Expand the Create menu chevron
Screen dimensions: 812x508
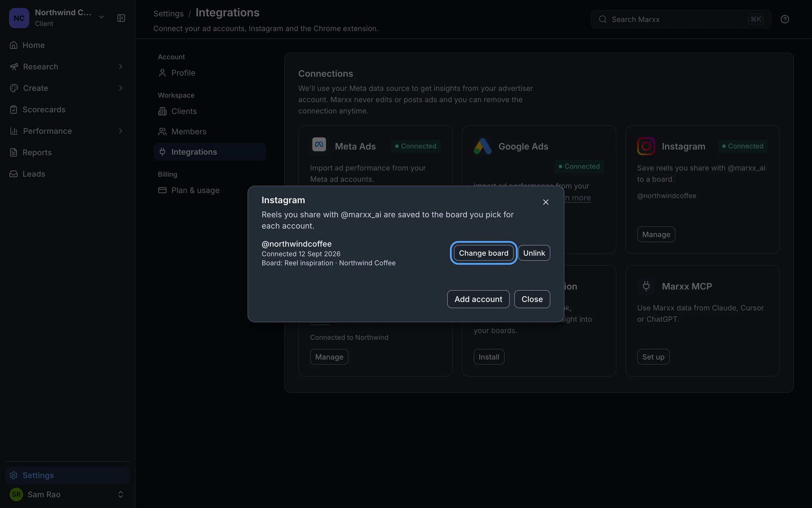(x=120, y=88)
